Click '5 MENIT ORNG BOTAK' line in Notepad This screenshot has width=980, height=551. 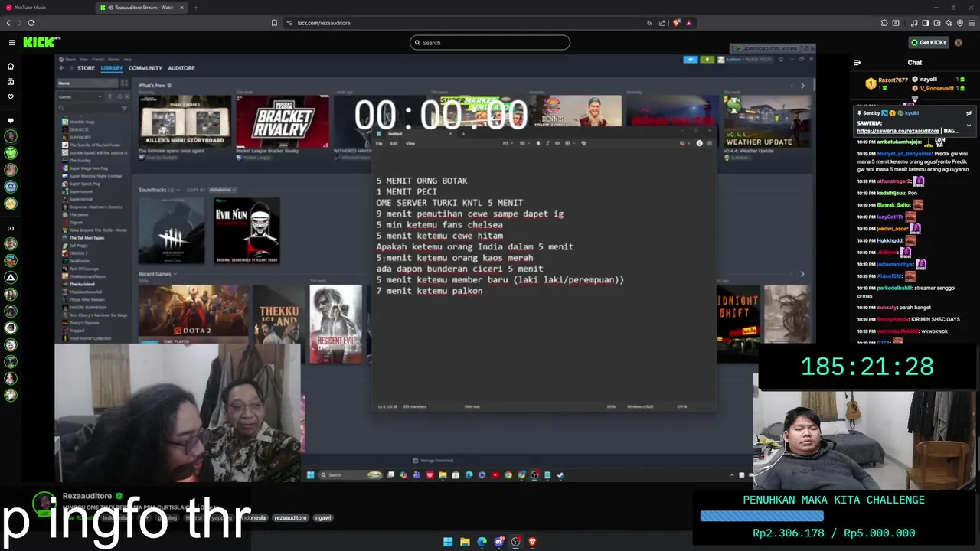[x=422, y=181]
